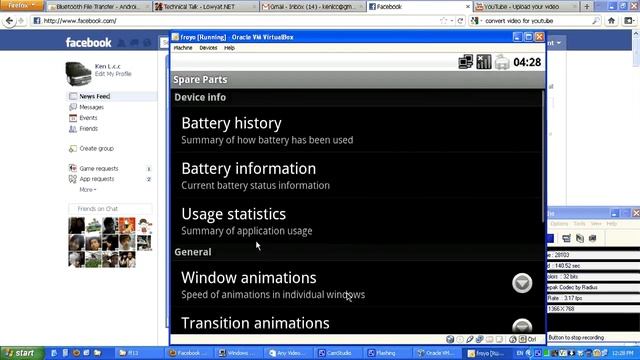Open Facebook notifications globe icon

[x=147, y=42]
